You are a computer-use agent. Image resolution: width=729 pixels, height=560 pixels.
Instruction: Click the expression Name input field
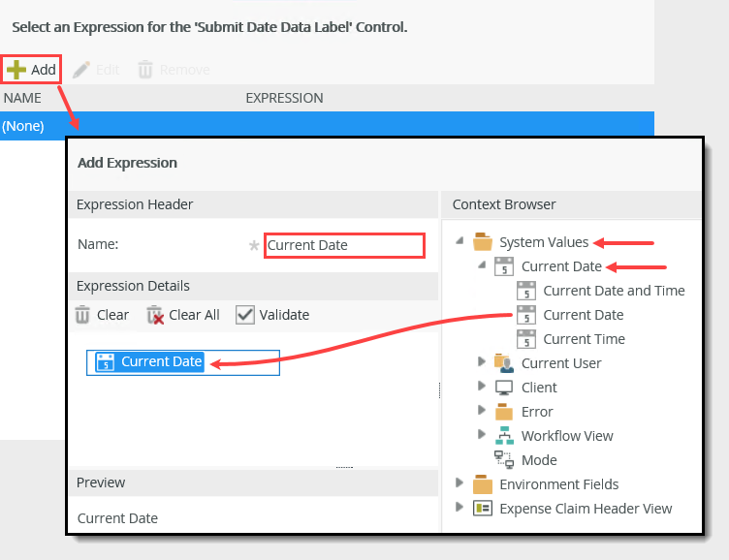pyautogui.click(x=344, y=245)
